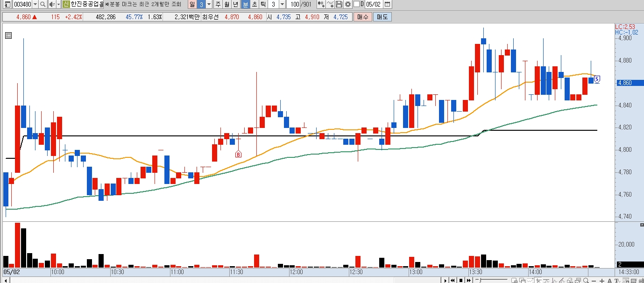Click the 최우선 label in quote bar
644x283 pixels.
(211, 17)
